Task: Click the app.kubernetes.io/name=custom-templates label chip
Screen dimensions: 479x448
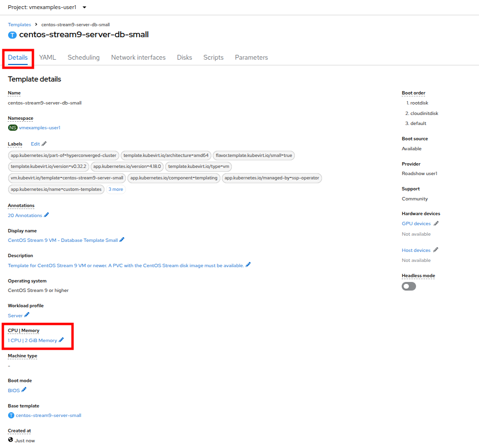Action: coord(56,189)
